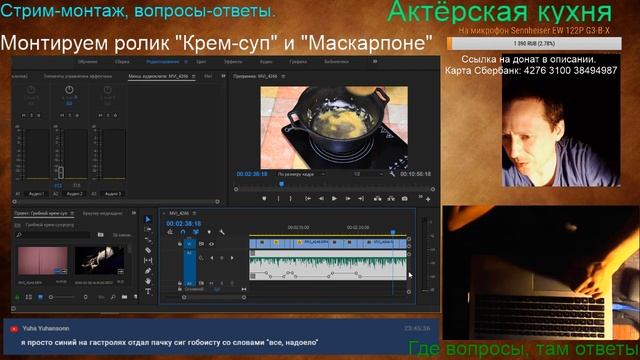Click Lift button in Program monitor
This screenshot has width=640, height=360.
(378, 199)
